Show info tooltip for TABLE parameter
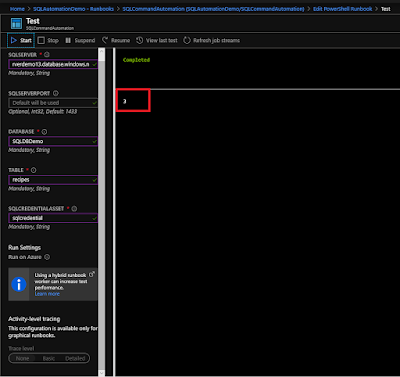Viewport: 400px width, 377px height. 33,170
